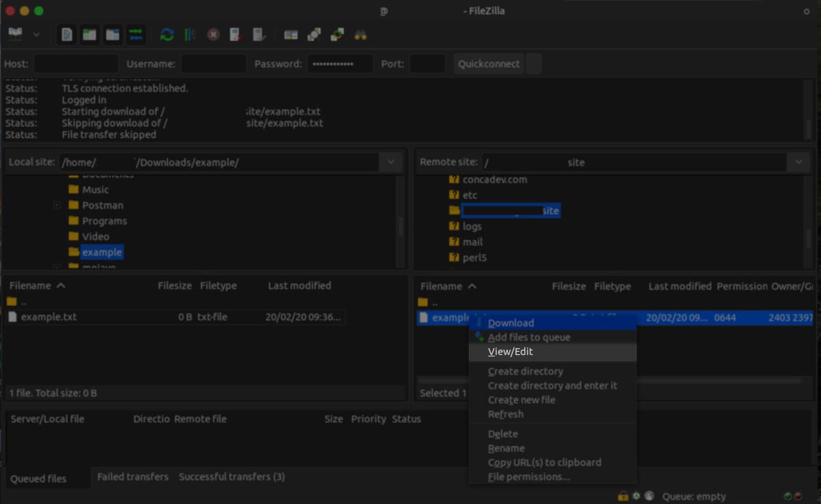Toggle the transfer queue panel
Viewport: 821px width, 504px height.
(135, 33)
